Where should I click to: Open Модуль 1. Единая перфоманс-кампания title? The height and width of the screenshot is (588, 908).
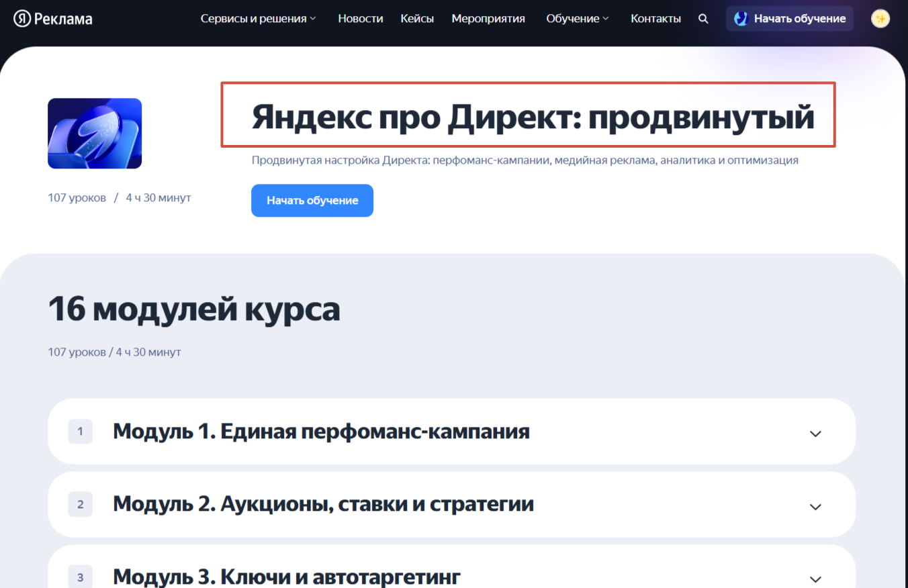pos(321,431)
